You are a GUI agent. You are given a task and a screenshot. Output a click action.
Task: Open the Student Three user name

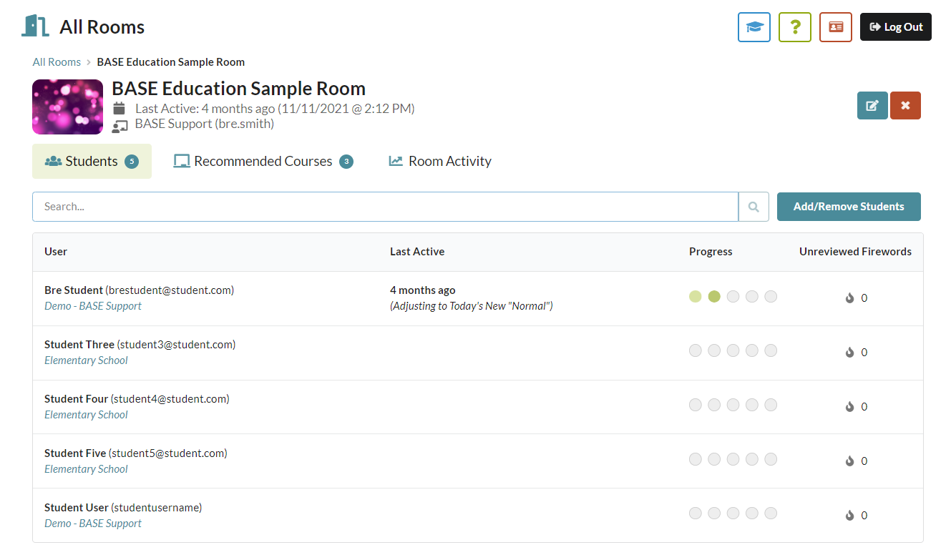pyautogui.click(x=79, y=345)
